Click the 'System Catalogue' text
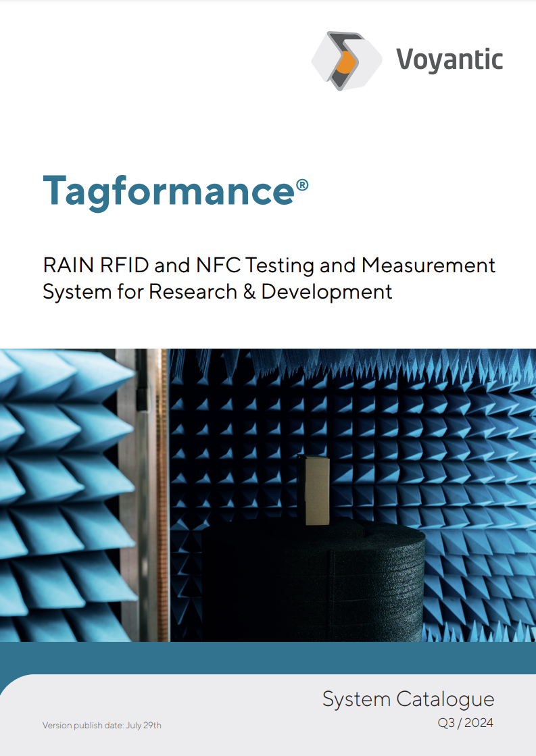The height and width of the screenshot is (756, 536). 408,699
